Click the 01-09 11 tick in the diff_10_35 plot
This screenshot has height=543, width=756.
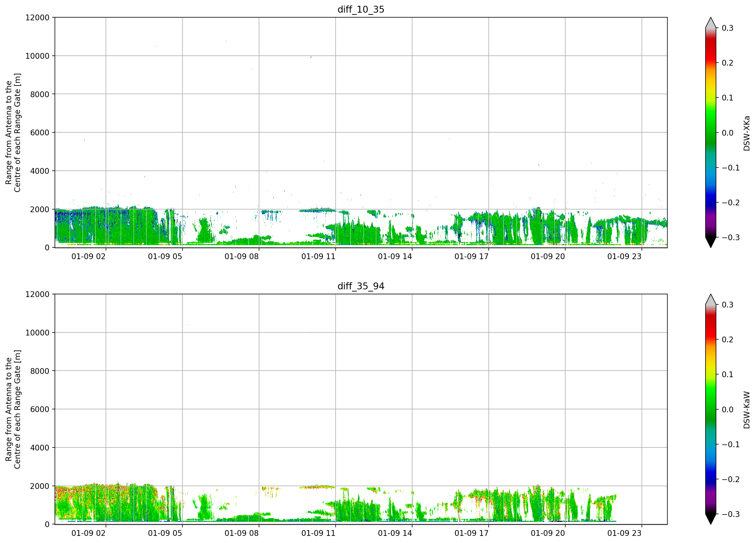318,256
